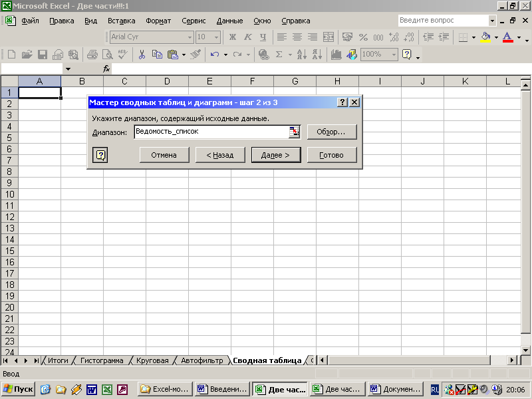Open the Файл menu

pos(30,21)
